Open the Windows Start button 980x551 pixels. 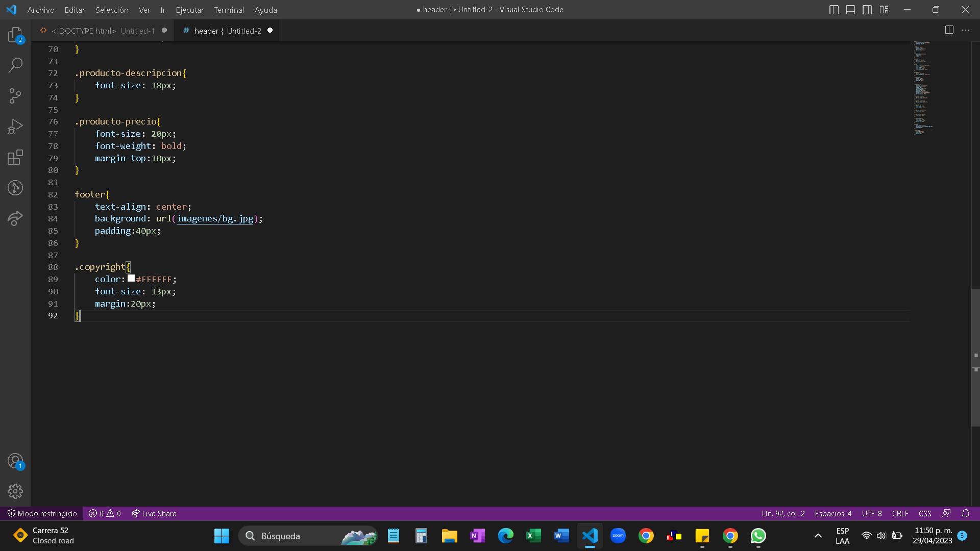pyautogui.click(x=222, y=536)
